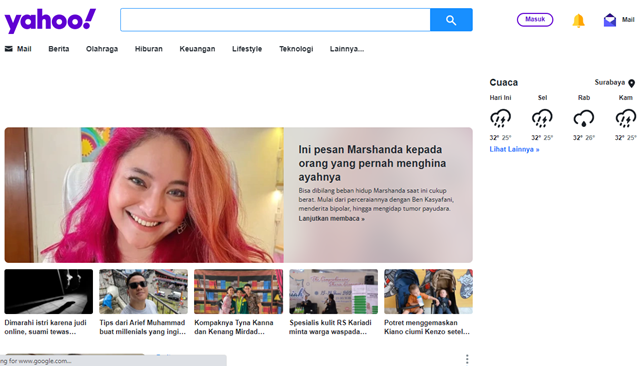The height and width of the screenshot is (366, 640).
Task: Open the Keuangan menu item
Action: [x=197, y=49]
